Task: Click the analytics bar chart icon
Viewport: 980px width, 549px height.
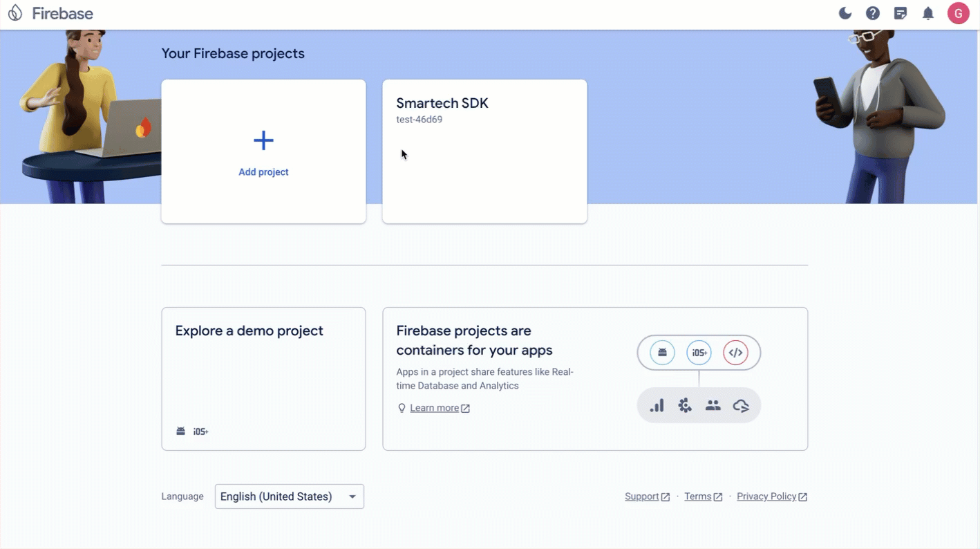Action: [657, 406]
